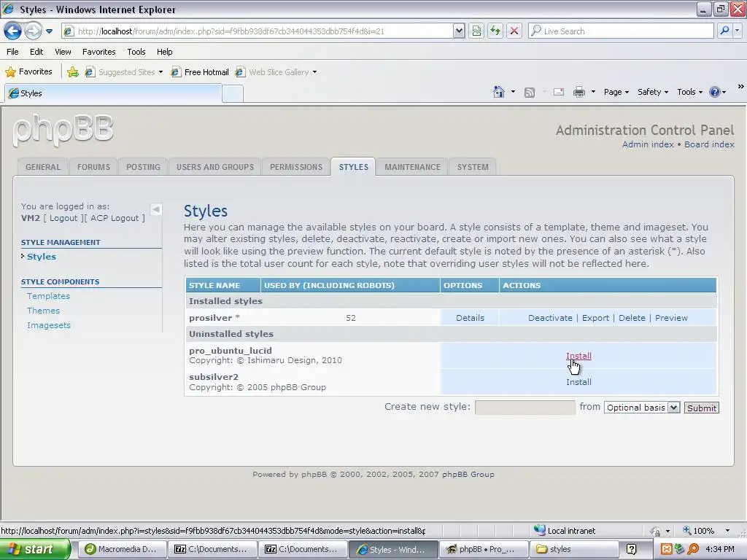Click the phpBB logo
The width and height of the screenshot is (747, 560).
click(x=63, y=130)
